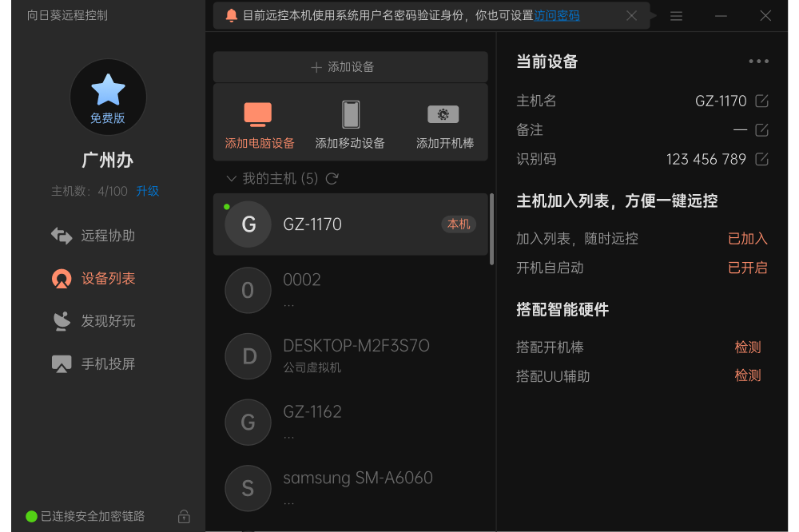Click the 添加开机棒 icon

pos(443,114)
